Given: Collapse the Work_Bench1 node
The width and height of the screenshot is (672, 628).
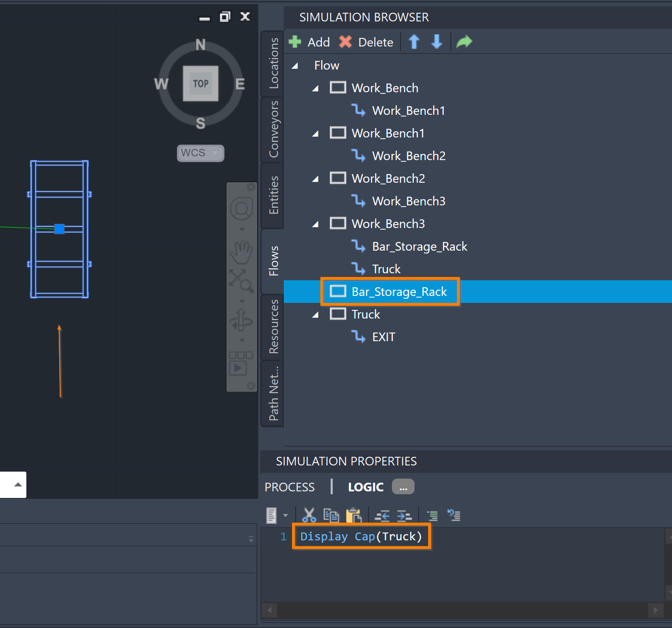Looking at the screenshot, I should pos(315,134).
